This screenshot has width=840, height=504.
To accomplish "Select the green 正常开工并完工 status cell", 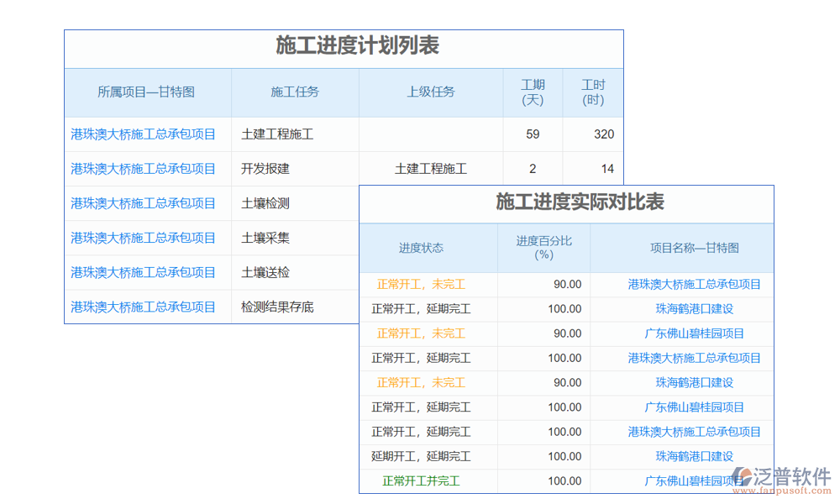I will 421,481.
